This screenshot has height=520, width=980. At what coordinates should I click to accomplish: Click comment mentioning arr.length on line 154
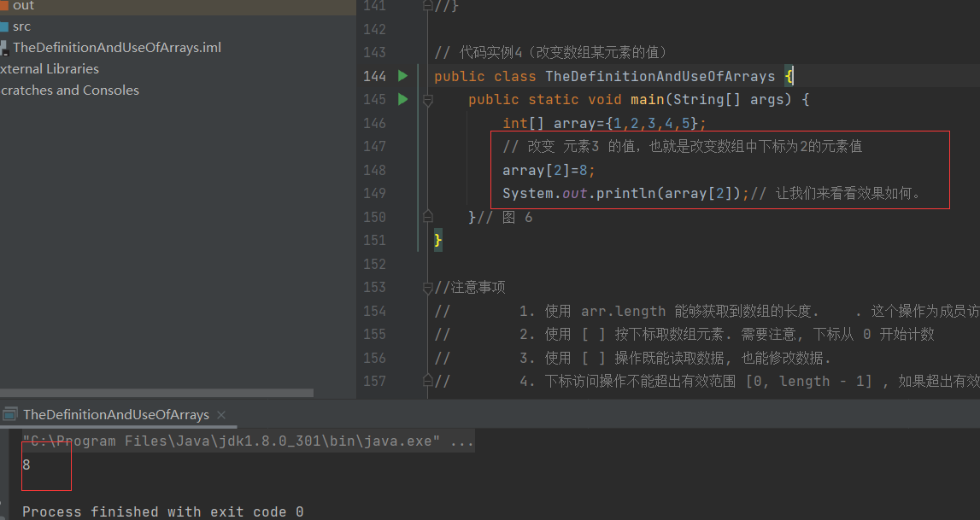click(x=707, y=311)
